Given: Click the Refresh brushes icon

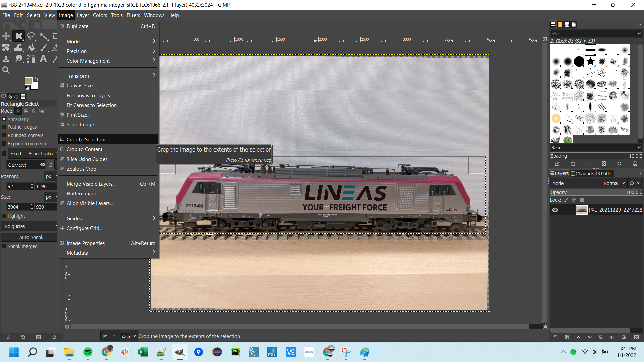Looking at the screenshot, I should [619, 164].
